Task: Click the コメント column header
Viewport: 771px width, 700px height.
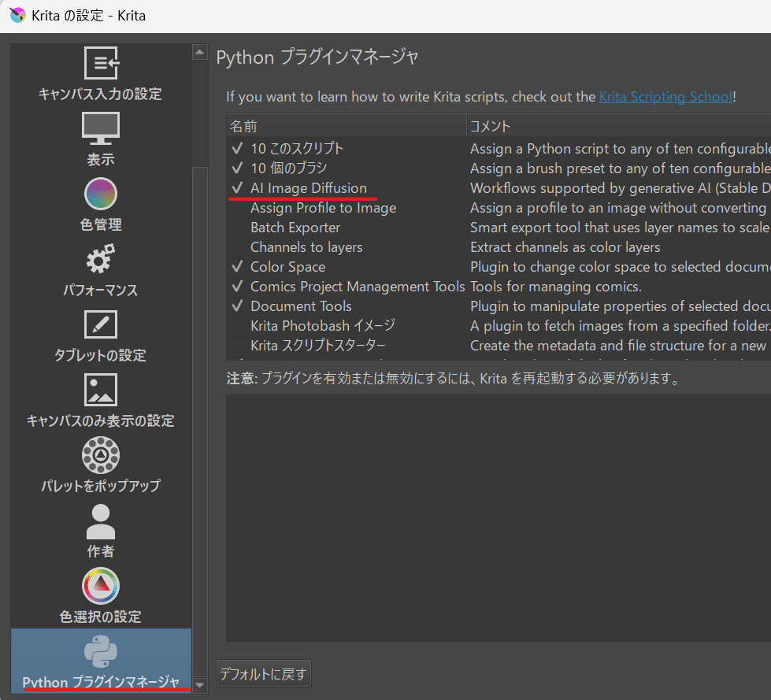Action: 618,126
